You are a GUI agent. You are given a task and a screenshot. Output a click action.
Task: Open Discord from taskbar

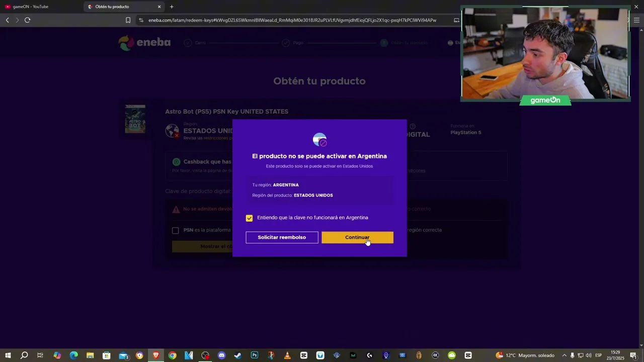pos(221,355)
